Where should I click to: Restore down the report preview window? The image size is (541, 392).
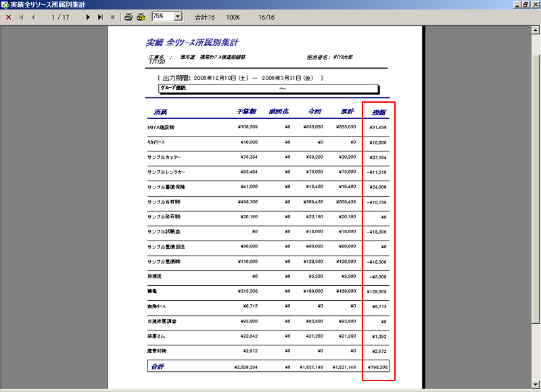click(525, 5)
